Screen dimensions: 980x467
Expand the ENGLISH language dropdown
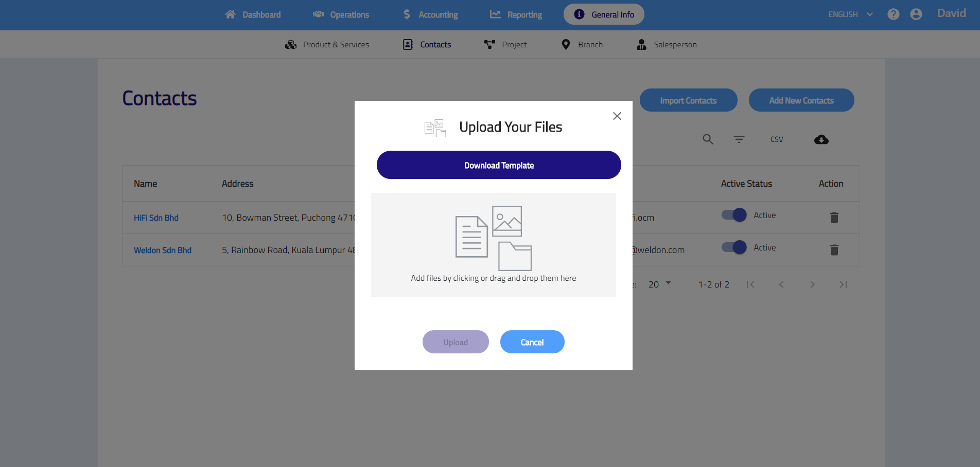coord(850,14)
